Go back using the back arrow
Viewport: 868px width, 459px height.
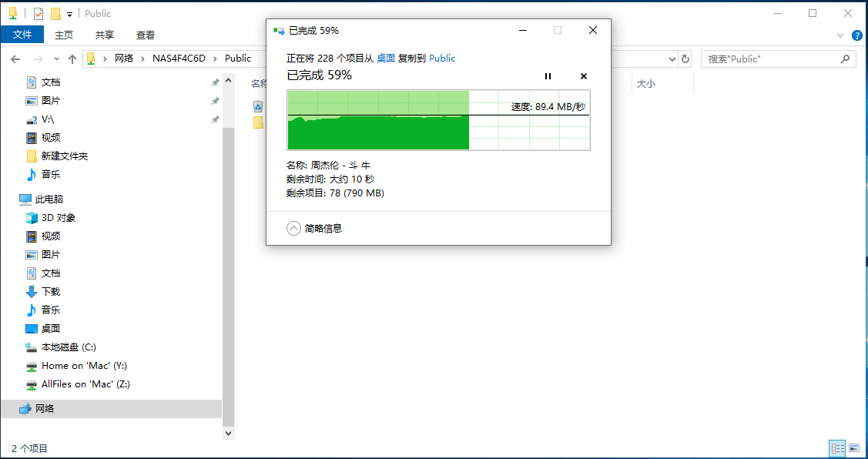[15, 59]
